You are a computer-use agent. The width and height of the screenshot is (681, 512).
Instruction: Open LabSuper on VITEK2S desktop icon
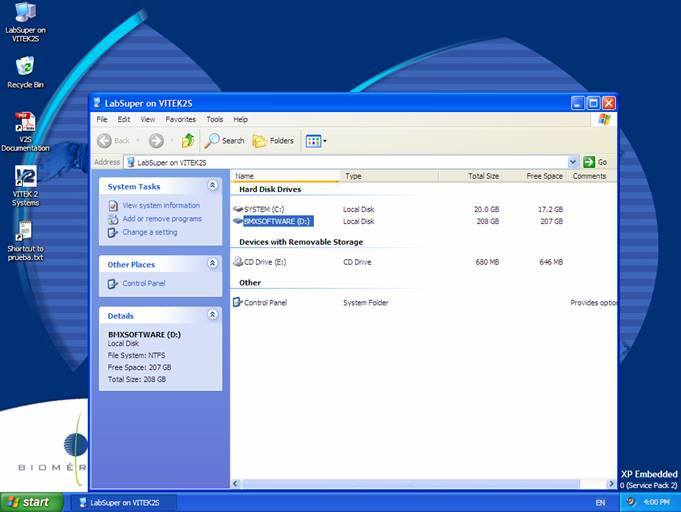(26, 22)
